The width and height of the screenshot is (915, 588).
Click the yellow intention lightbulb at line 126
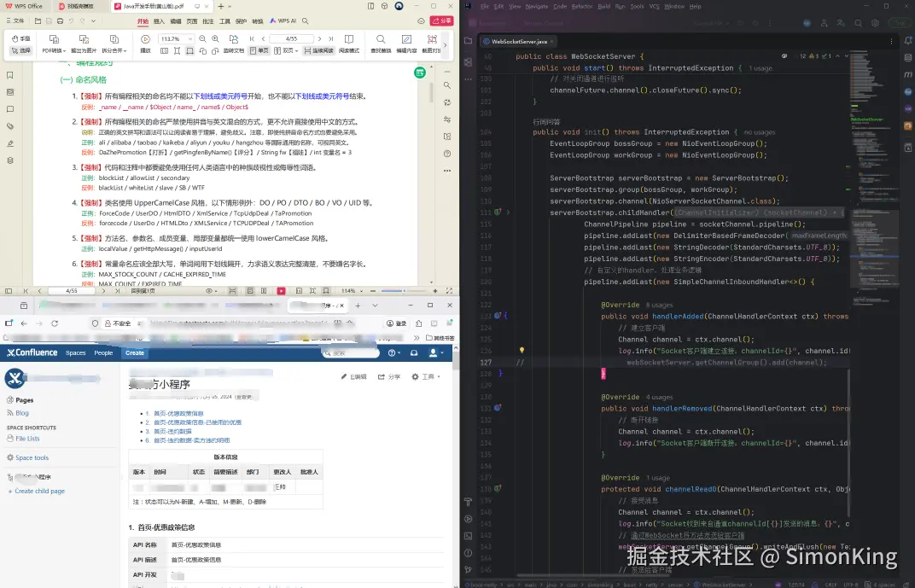522,351
